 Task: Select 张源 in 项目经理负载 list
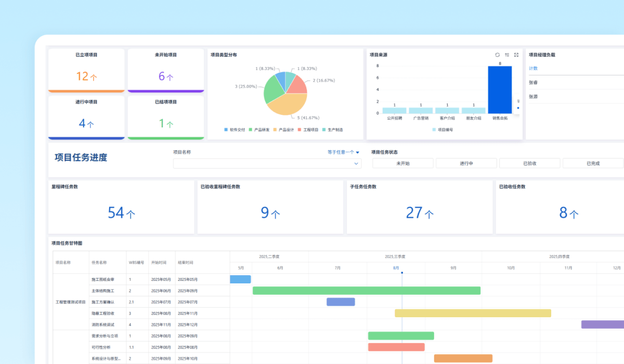(x=533, y=96)
